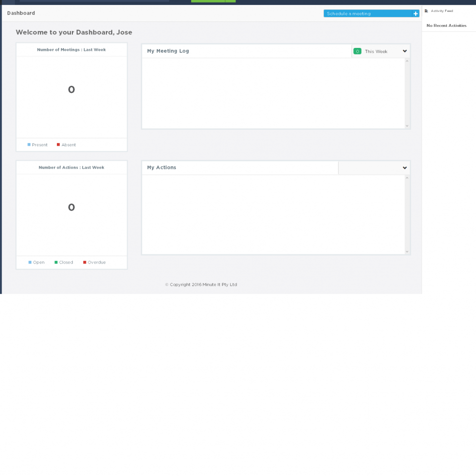Click the 'Welcome to your Dashboard, Jose' heading
Screen dimensions: 476x476
tap(74, 32)
